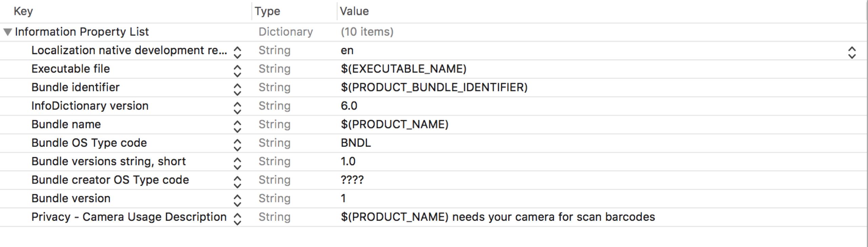Open value dropdown for Localization region row

[x=852, y=53]
